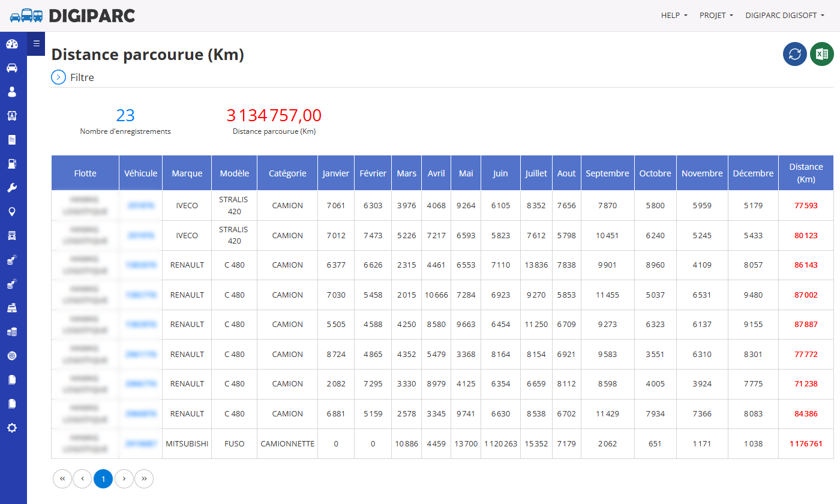Click the total distance value 71 238
The image size is (840, 504).
tap(806, 384)
